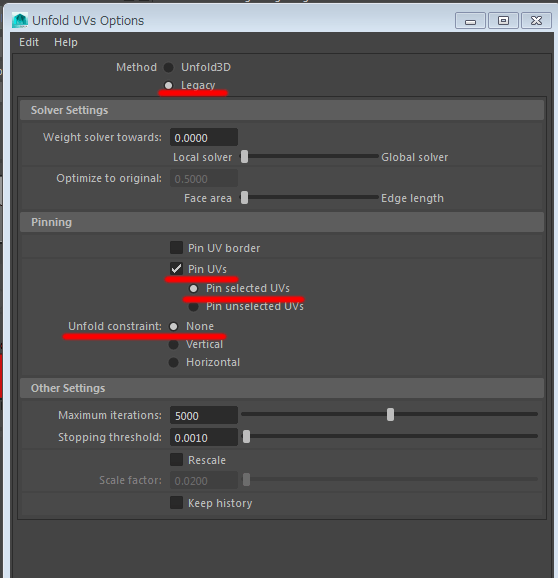Select Legacy method radio button
Viewport: 558px width, 578px height.
[168, 86]
